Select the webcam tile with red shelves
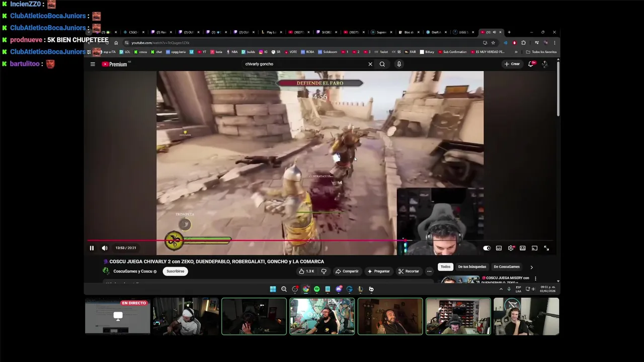This screenshot has height=362, width=644. click(x=458, y=316)
